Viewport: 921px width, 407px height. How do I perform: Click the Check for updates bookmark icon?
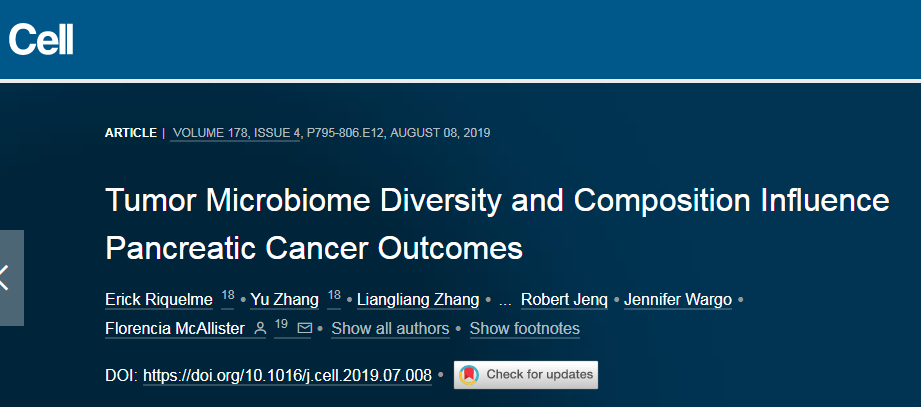(469, 375)
